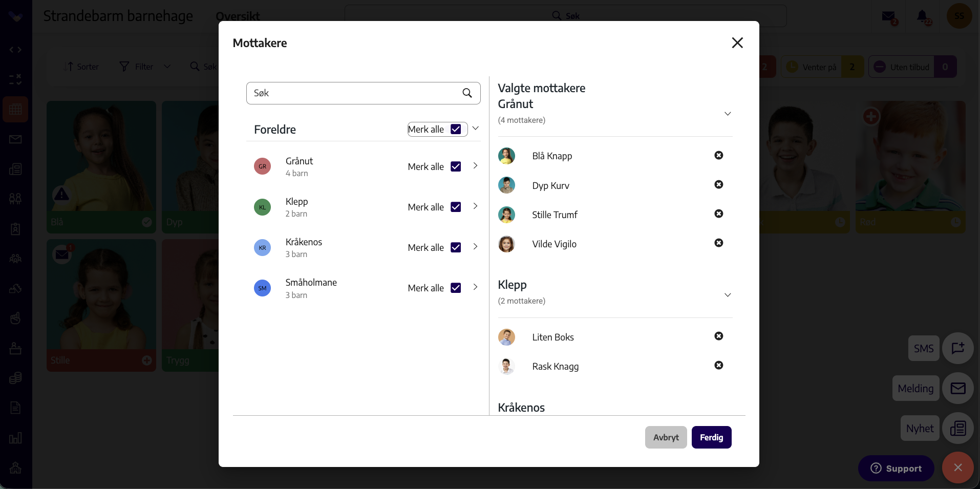The height and width of the screenshot is (489, 980).
Task: Click the top bar Søk field
Action: point(565,16)
